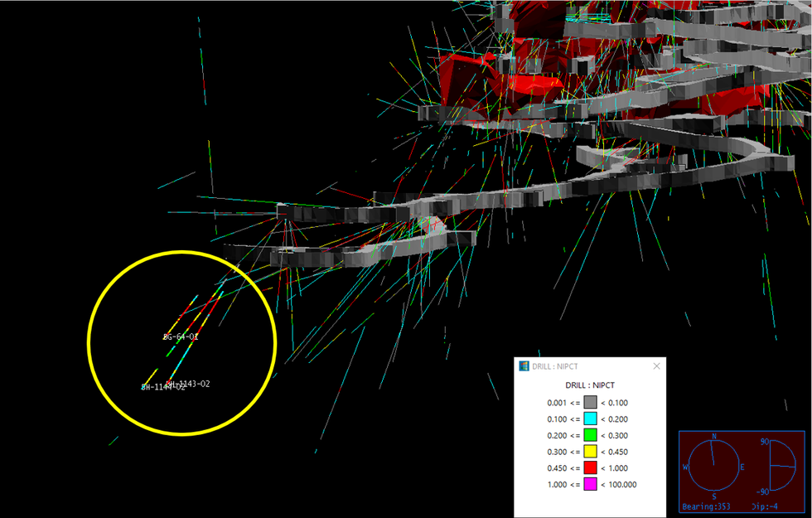Click the Bearing:353 readout
This screenshot has width=812, height=518.
tap(706, 506)
